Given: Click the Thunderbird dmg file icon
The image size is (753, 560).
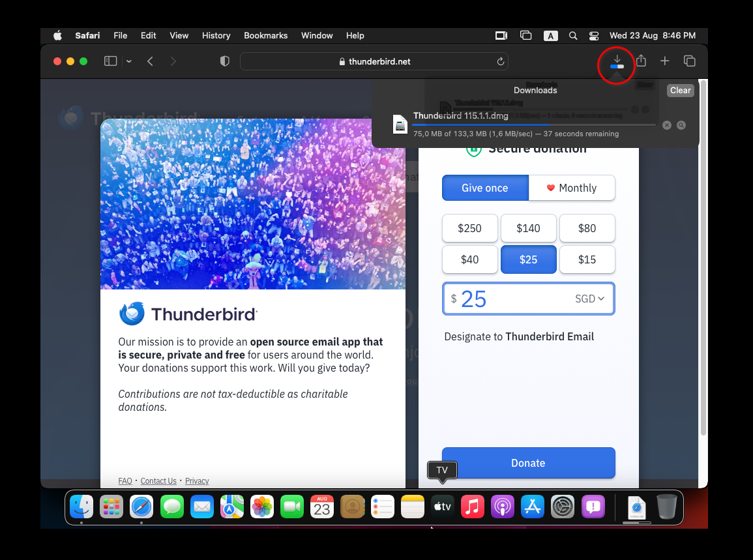Looking at the screenshot, I should 400,125.
